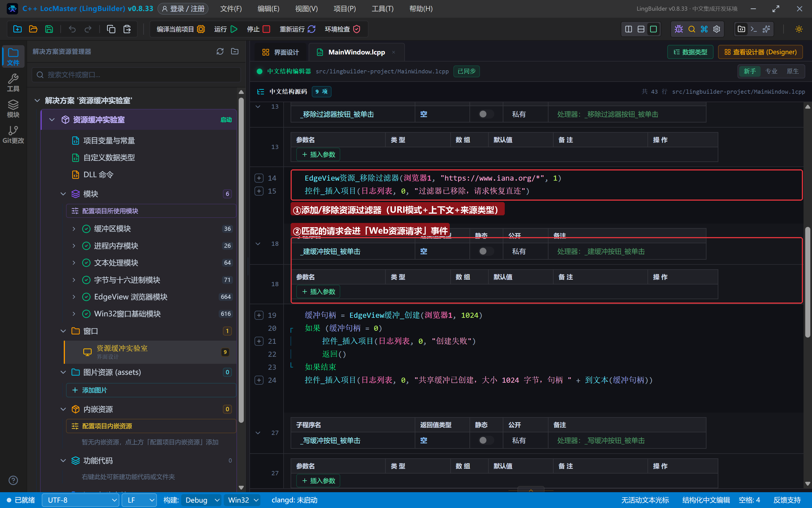Toggle static switch for _移除过滤器按钮_被单击
812x508 pixels.
point(486,114)
